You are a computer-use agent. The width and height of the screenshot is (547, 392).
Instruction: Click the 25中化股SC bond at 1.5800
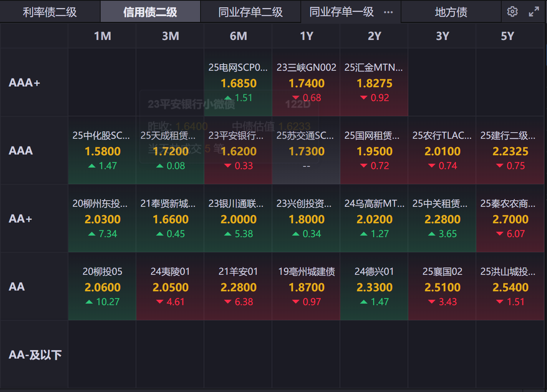[102, 151]
